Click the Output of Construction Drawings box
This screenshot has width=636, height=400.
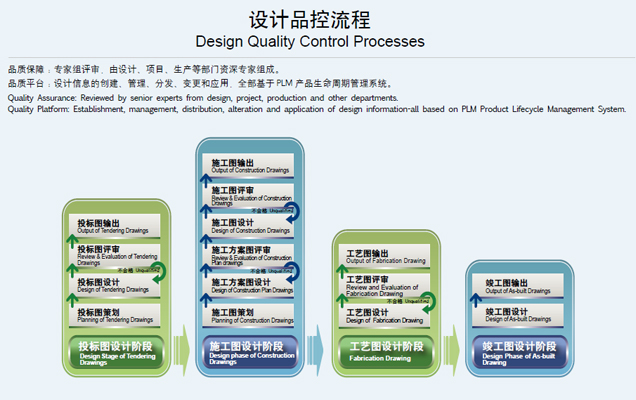coord(253,166)
